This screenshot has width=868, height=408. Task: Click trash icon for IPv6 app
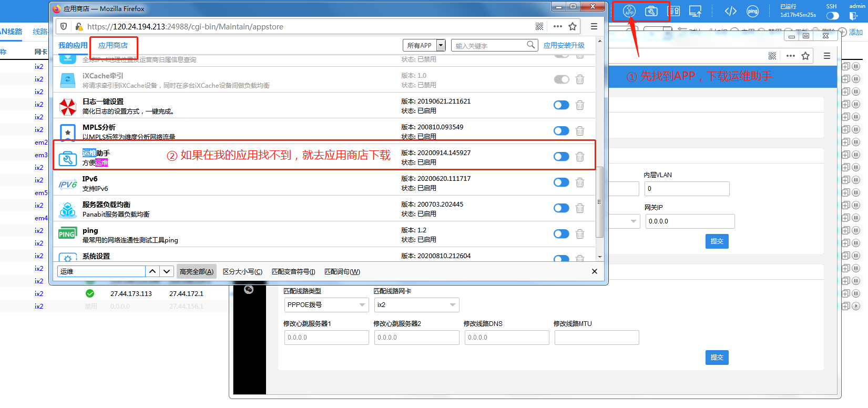tap(579, 182)
